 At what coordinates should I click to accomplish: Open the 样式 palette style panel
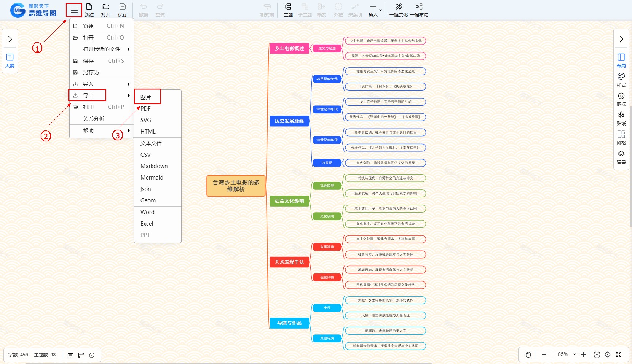(621, 80)
